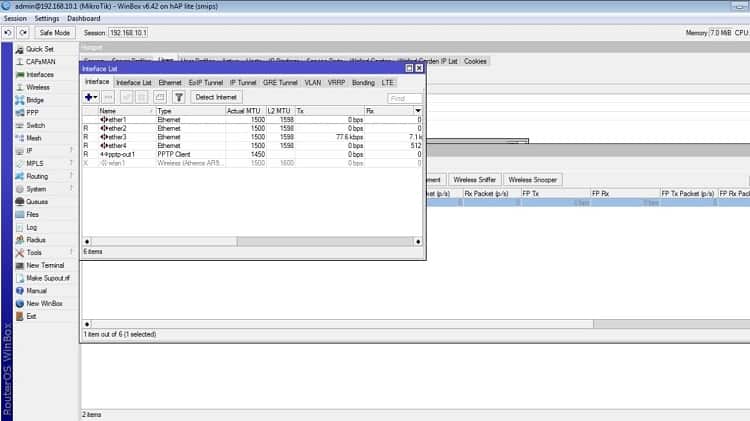Click the Find field in Interface List
The image size is (750, 421).
point(405,98)
